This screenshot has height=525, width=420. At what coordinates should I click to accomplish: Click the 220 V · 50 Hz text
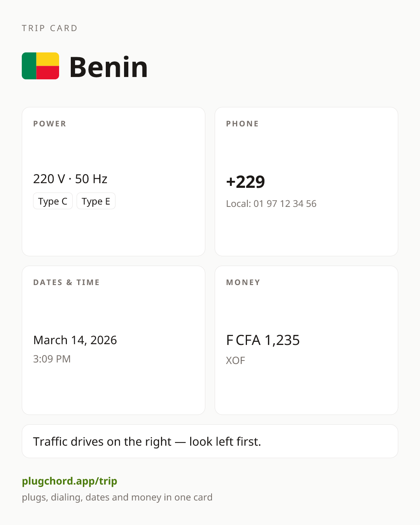coord(70,179)
